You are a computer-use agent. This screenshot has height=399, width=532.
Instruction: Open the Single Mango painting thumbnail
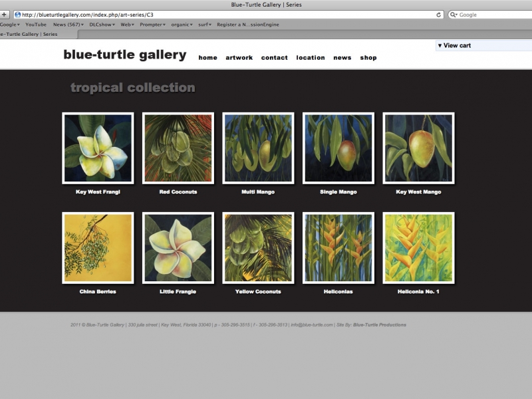(x=338, y=148)
